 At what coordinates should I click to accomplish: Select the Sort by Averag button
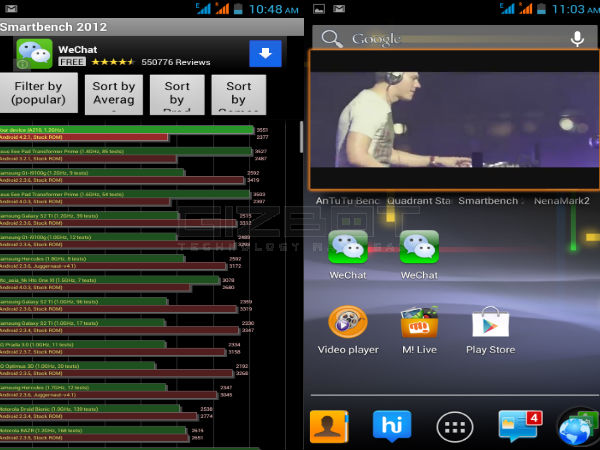pyautogui.click(x=113, y=94)
